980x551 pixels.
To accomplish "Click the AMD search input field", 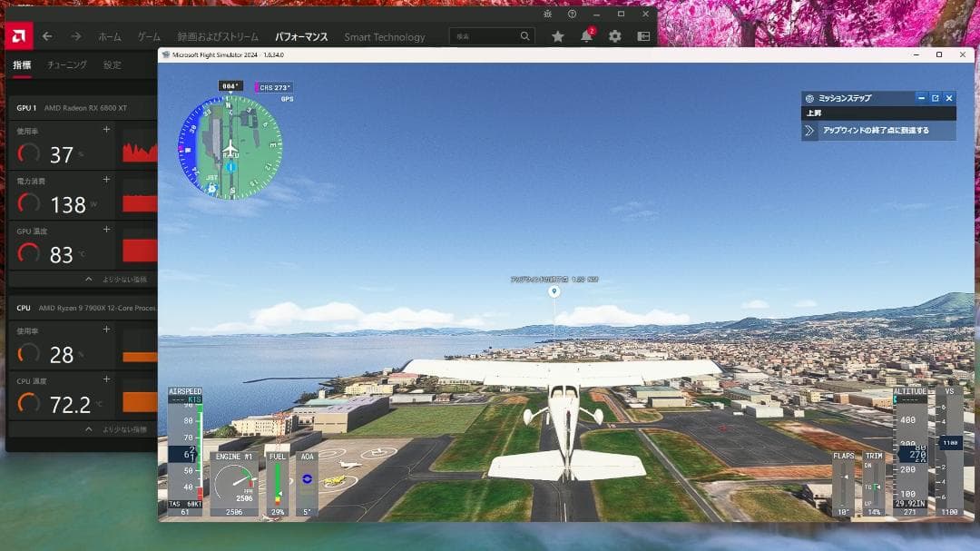I will [485, 36].
